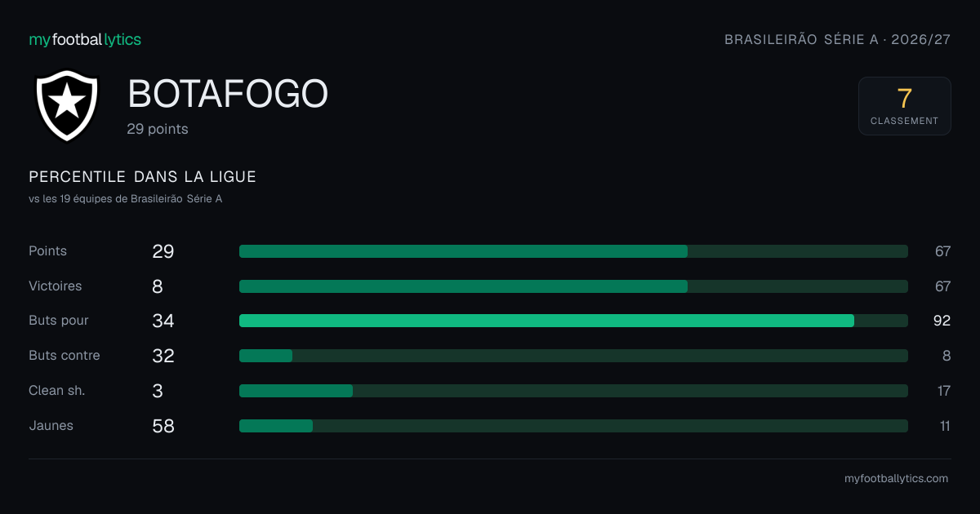Select the Buts pour value 34
Viewport: 980px width, 514px height.
[163, 321]
